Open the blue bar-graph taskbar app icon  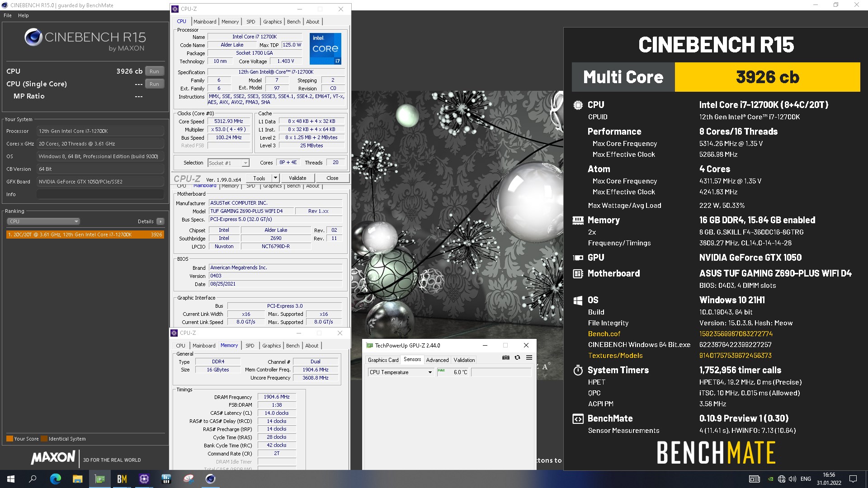pos(166,479)
